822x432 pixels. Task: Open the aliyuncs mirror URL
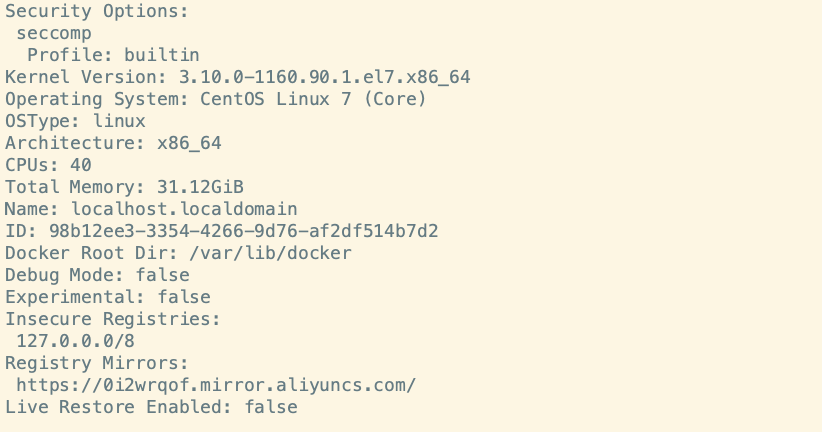coord(216,385)
